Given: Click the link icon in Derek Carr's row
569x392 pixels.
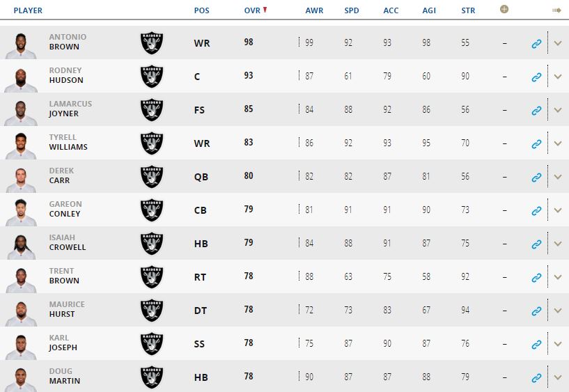Looking at the screenshot, I should [x=536, y=177].
